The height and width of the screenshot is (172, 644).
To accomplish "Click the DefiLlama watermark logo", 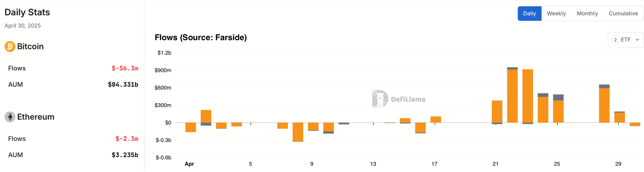I will [x=399, y=99].
